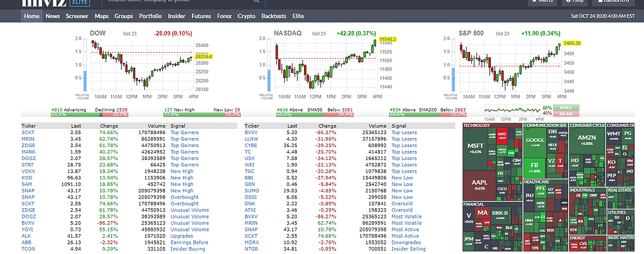Open the Groups page

click(124, 16)
